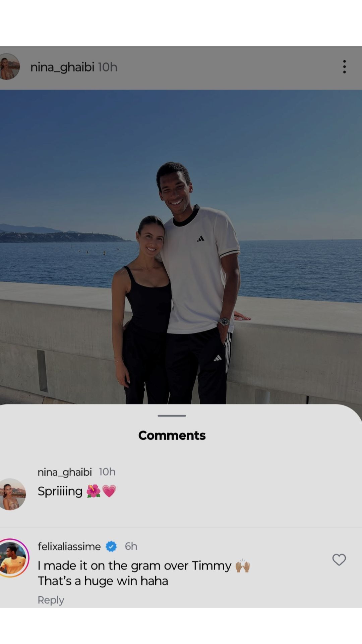Open nina_ghaibi's avatar in the post header
This screenshot has width=362, height=644.
(9, 66)
